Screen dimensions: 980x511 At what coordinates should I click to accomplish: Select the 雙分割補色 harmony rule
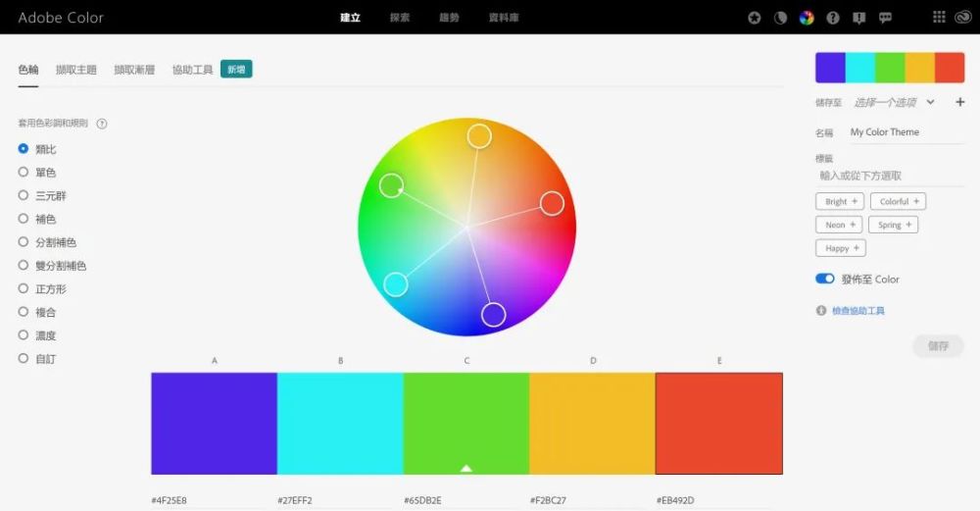24,265
